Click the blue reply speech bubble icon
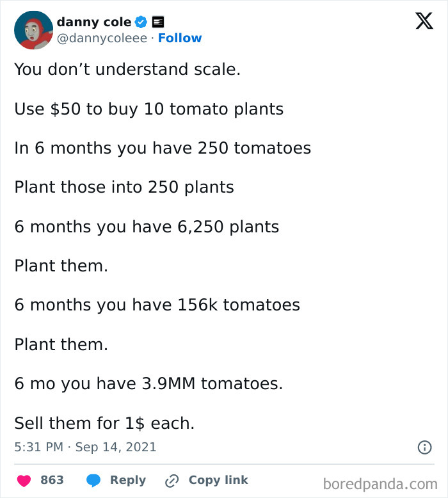 click(x=93, y=480)
